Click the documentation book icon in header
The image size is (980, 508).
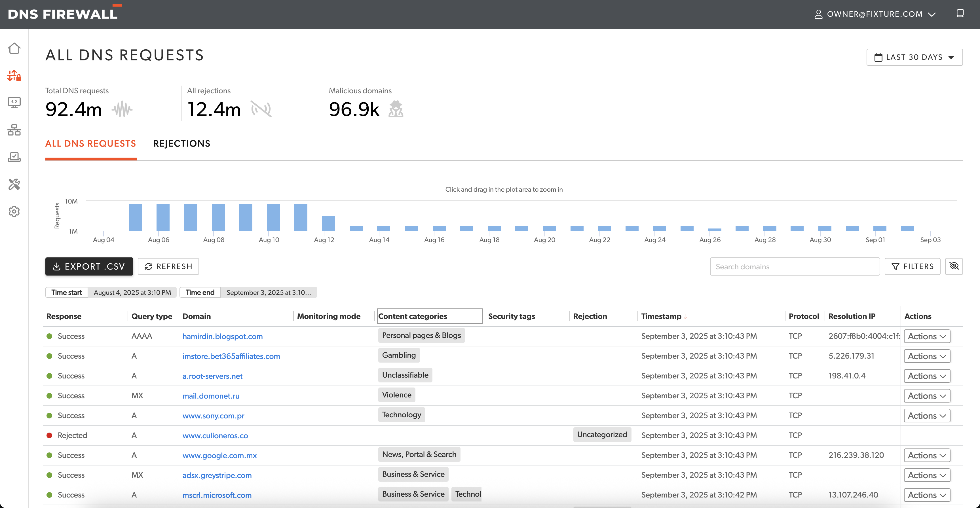[x=960, y=14]
